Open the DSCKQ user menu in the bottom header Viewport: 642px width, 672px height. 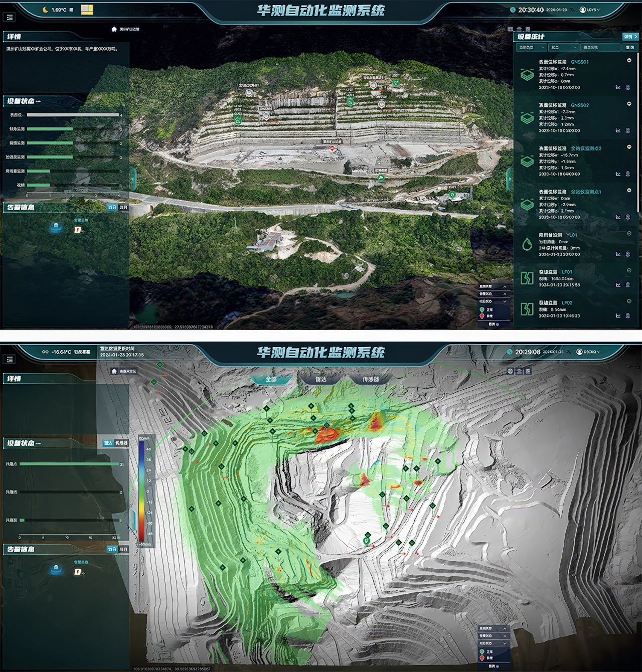(588, 352)
